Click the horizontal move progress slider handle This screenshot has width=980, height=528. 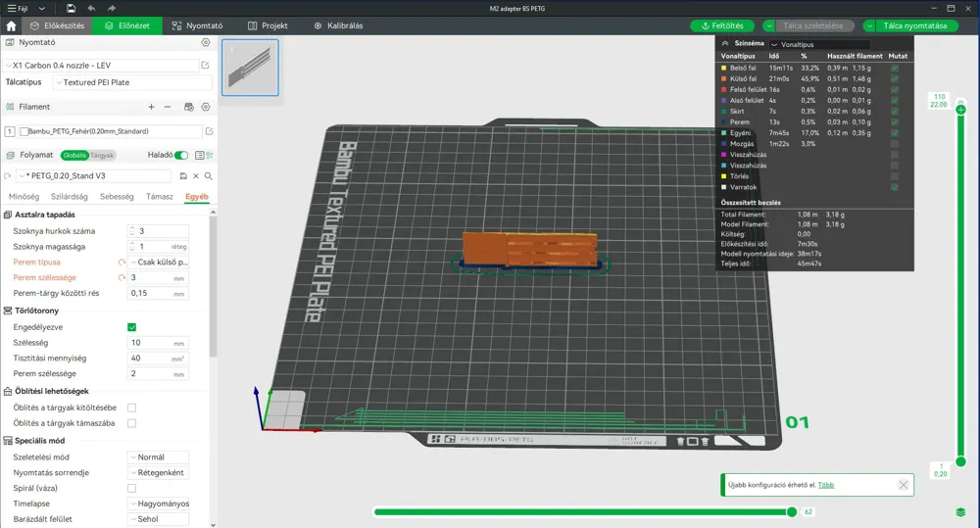coord(792,511)
